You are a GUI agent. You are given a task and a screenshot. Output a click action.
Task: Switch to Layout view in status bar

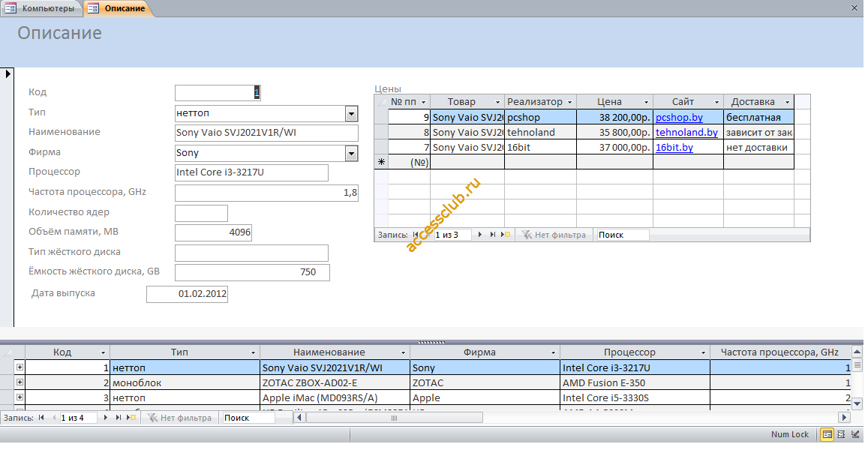point(841,434)
